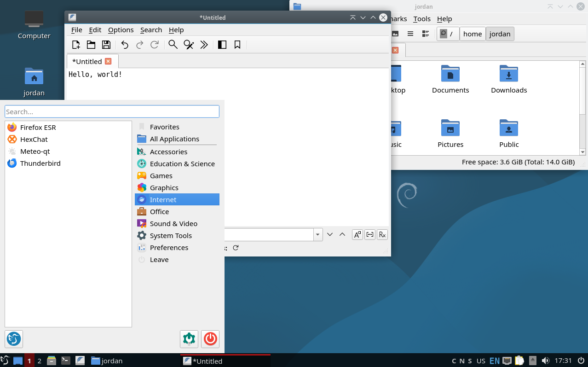Open the Public folder in the file manager
Screen dimensions: 588x367
tap(509, 134)
